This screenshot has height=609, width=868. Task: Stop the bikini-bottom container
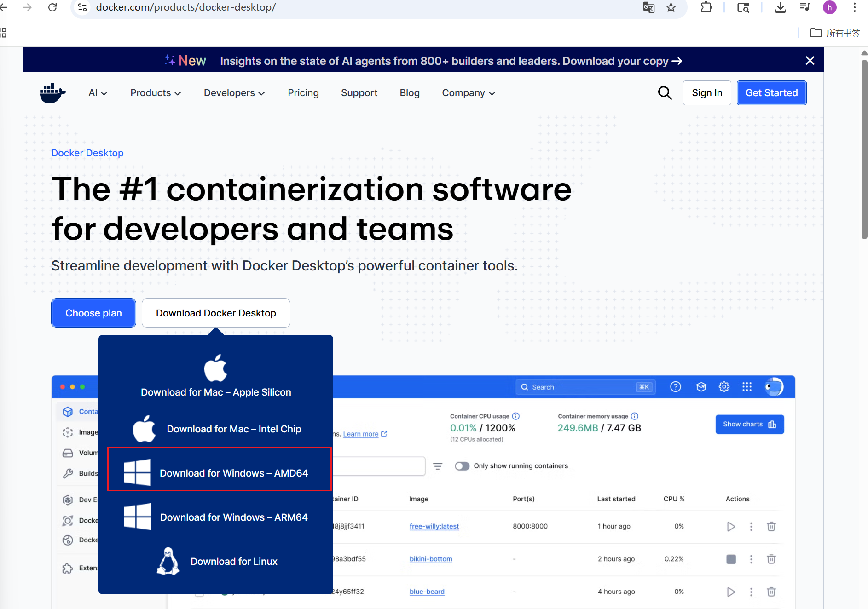(x=731, y=559)
